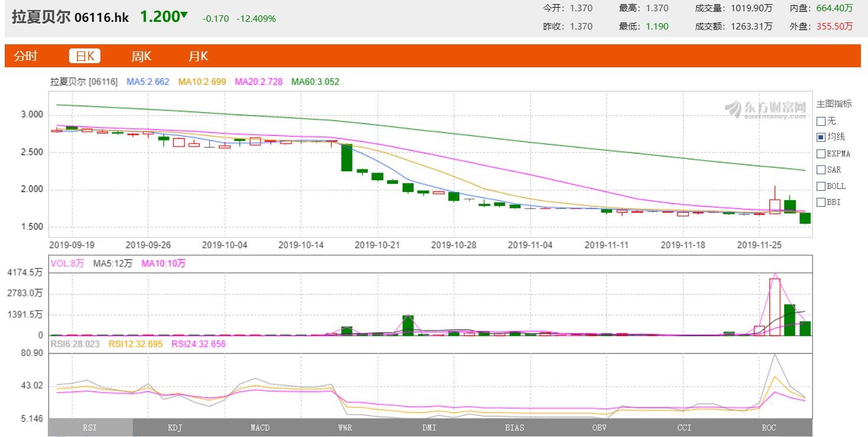Select the 日K tab
868x437 pixels.
pyautogui.click(x=85, y=56)
